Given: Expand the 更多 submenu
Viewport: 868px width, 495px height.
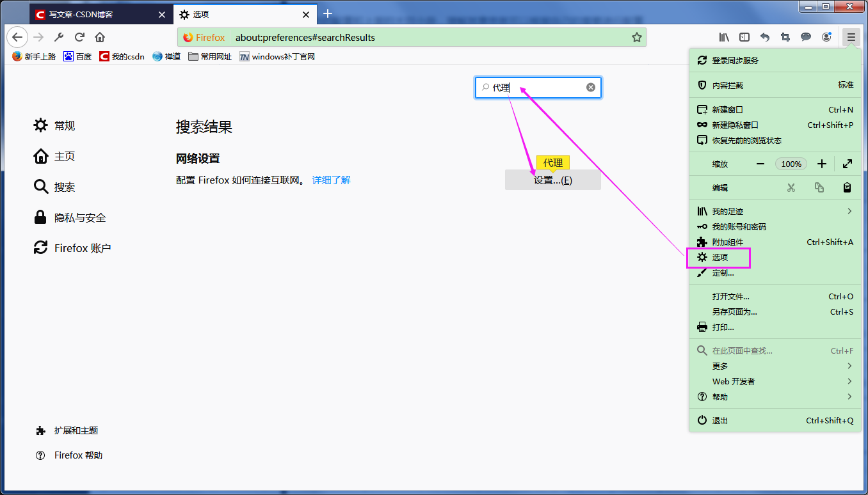Looking at the screenshot, I should coord(719,366).
